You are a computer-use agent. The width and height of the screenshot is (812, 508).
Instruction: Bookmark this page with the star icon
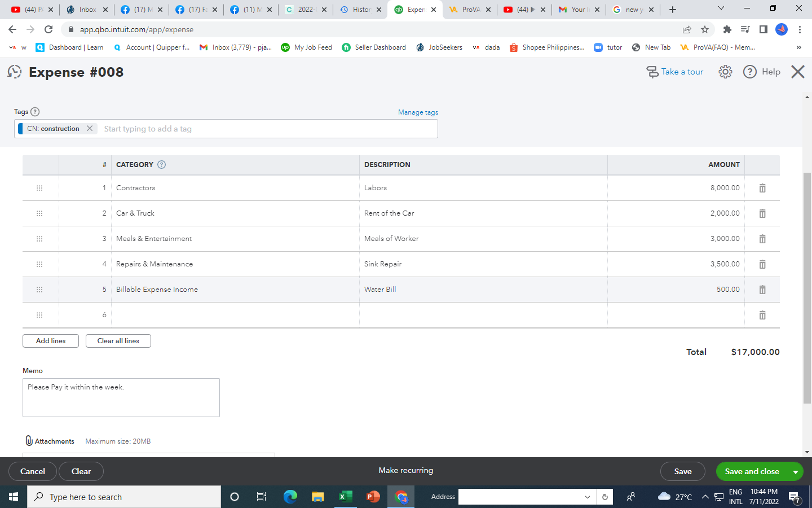click(705, 29)
